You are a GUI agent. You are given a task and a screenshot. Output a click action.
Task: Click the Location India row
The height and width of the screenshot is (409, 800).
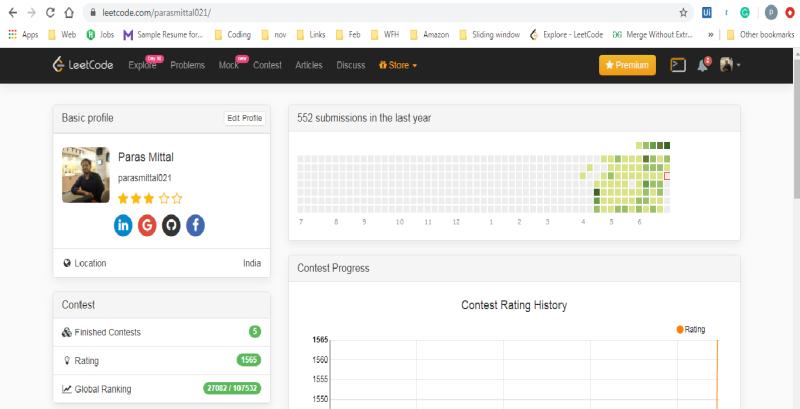[x=162, y=263]
